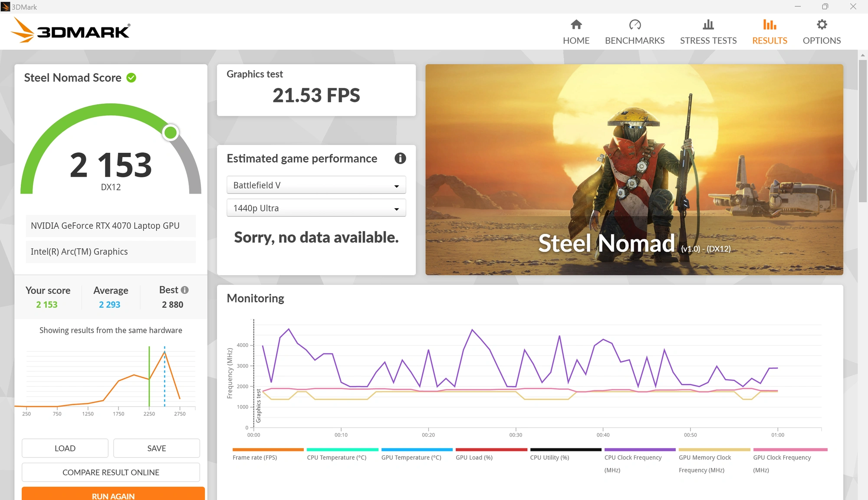The width and height of the screenshot is (868, 500).
Task: Click the average score 2 293
Action: click(x=109, y=305)
